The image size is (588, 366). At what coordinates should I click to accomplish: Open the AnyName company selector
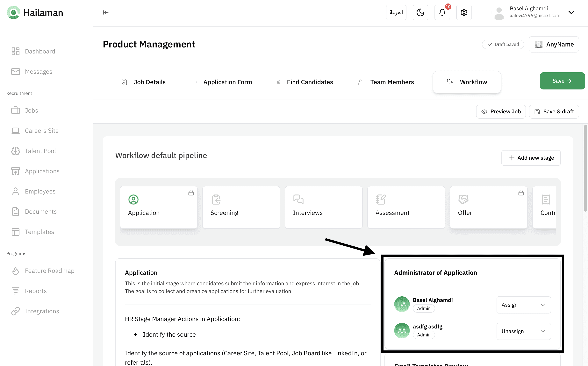[x=554, y=44]
